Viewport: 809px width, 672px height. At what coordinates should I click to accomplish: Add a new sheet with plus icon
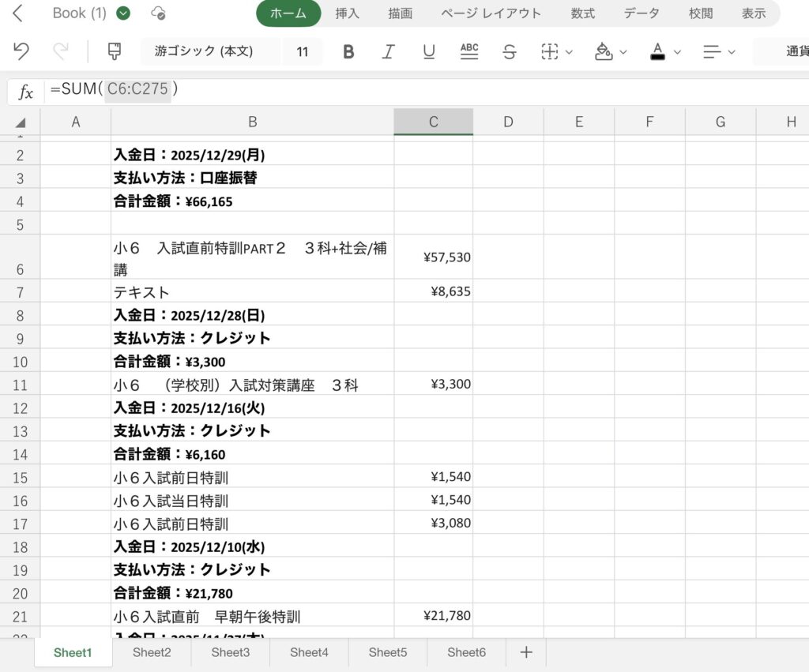click(x=526, y=652)
